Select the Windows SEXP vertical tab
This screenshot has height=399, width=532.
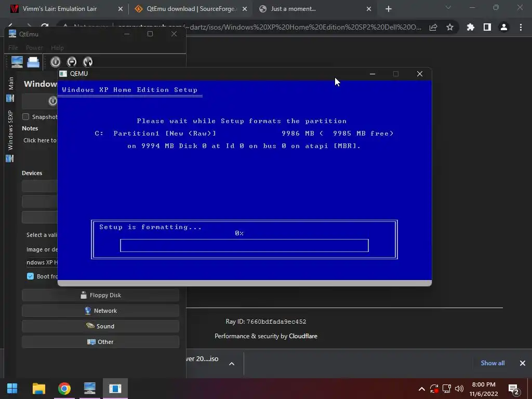[x=10, y=130]
